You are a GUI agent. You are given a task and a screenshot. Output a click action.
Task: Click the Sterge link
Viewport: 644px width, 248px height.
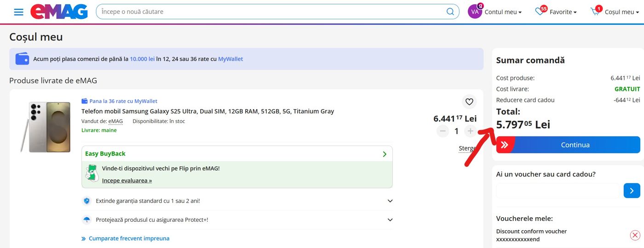click(x=467, y=148)
